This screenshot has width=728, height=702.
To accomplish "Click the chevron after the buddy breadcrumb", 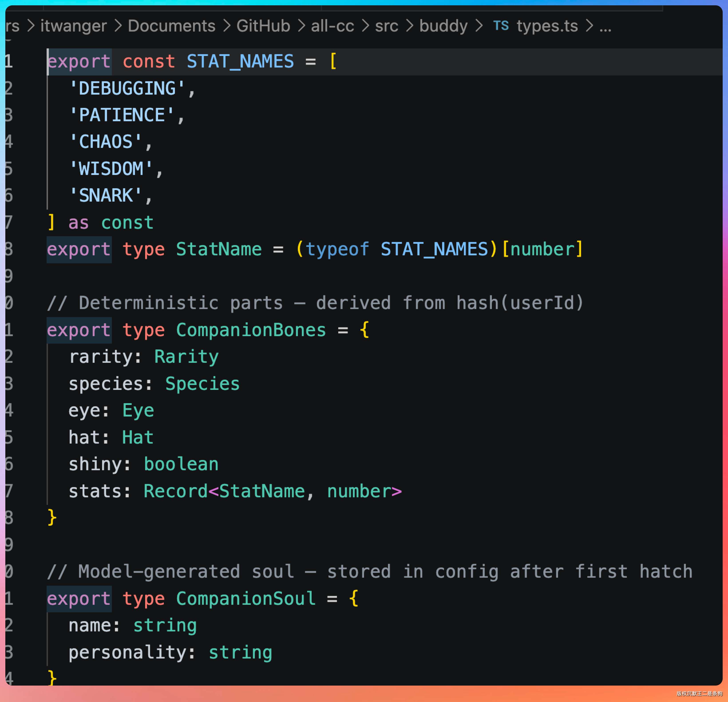I will pos(479,26).
